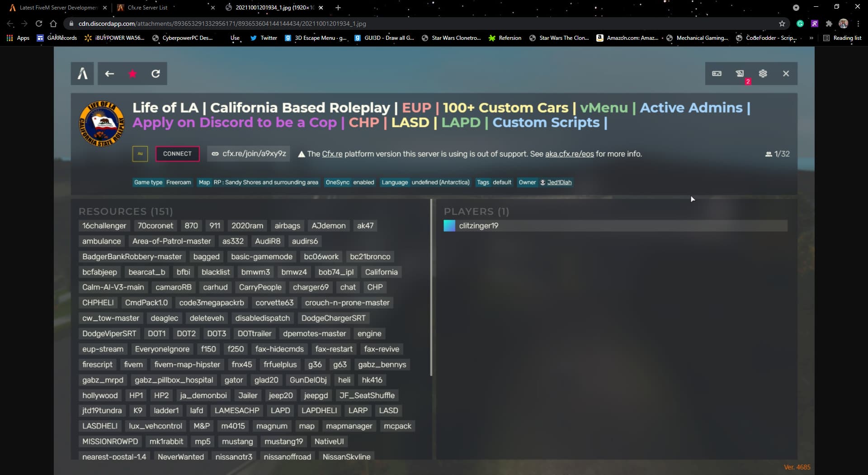868x475 pixels.
Task: Open the settings gear
Action: point(763,73)
